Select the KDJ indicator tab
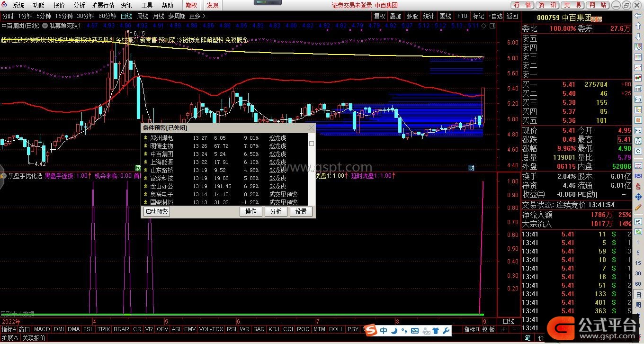The height and width of the screenshot is (344, 644). pyautogui.click(x=274, y=329)
